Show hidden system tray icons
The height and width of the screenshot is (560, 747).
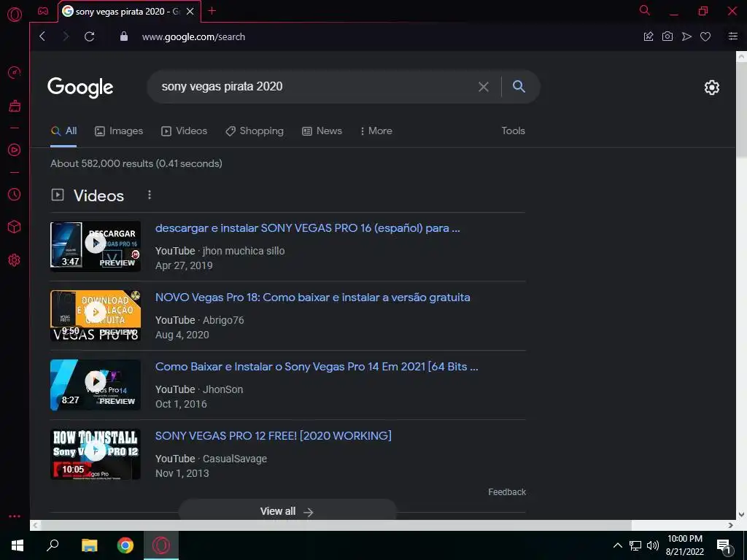tap(617, 545)
